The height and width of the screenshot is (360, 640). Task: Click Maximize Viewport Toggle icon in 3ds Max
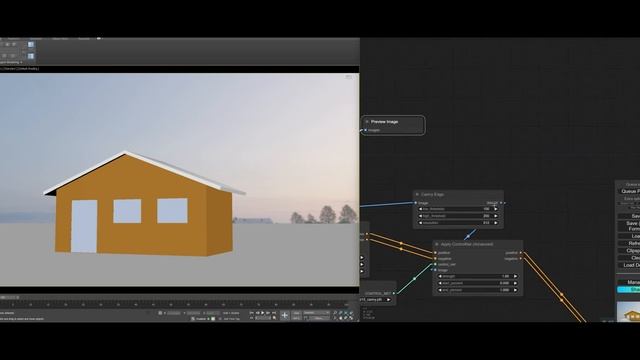[x=351, y=318]
